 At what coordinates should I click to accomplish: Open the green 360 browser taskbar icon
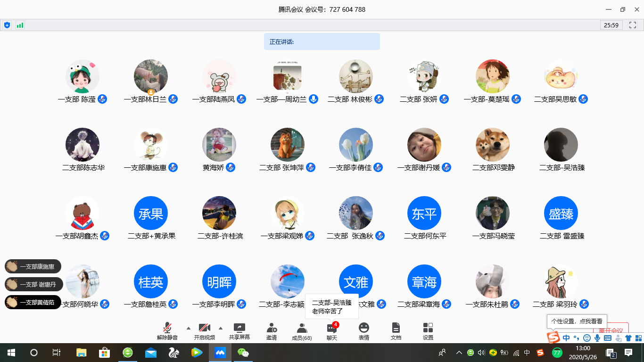[128, 352]
